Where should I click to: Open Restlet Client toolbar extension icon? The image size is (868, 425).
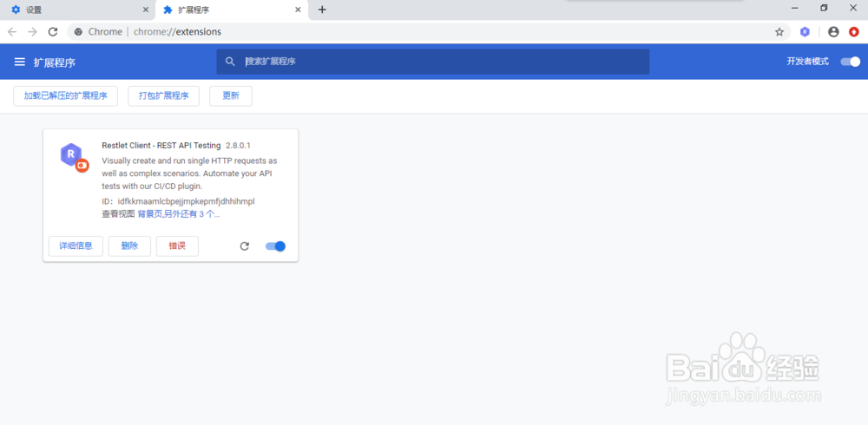point(805,32)
